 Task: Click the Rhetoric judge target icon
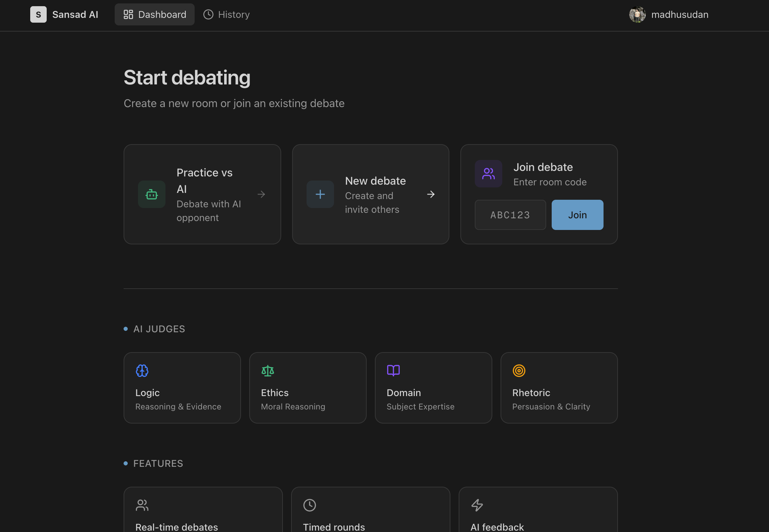pyautogui.click(x=519, y=371)
